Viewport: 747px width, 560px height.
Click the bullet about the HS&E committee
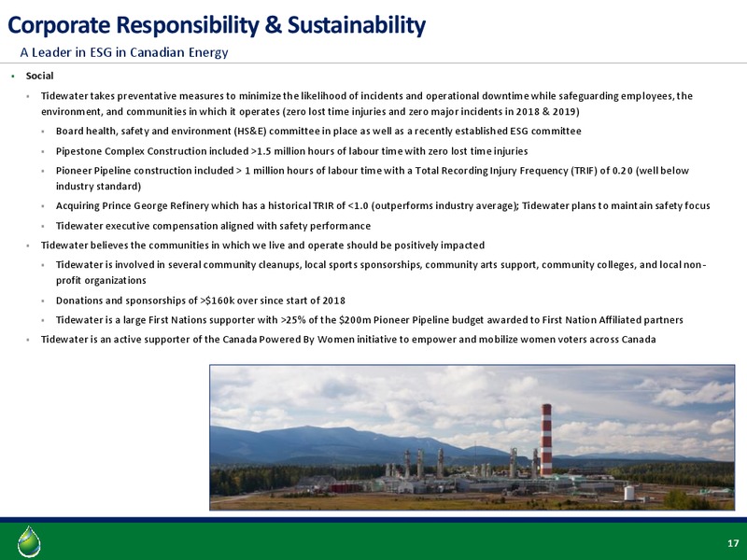click(x=318, y=131)
